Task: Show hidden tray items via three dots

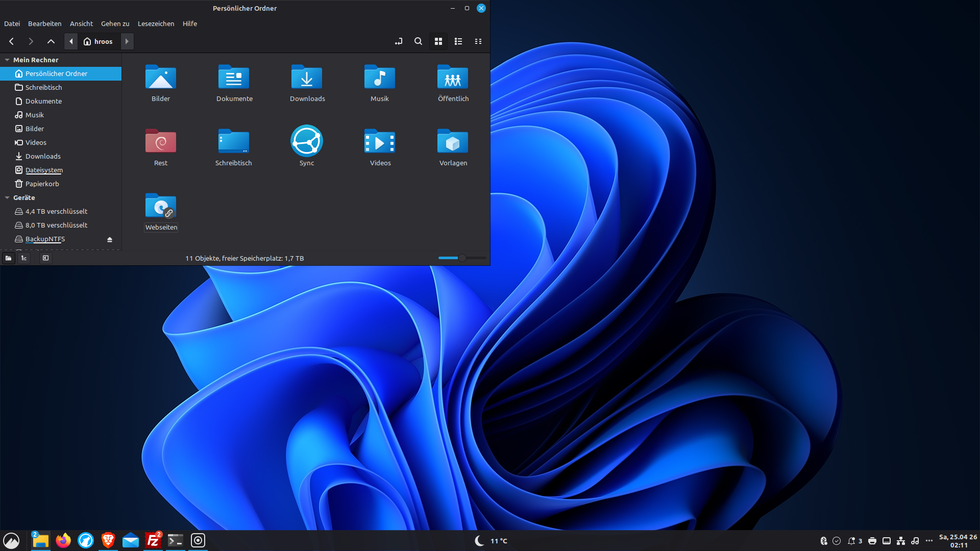Action: (x=929, y=541)
